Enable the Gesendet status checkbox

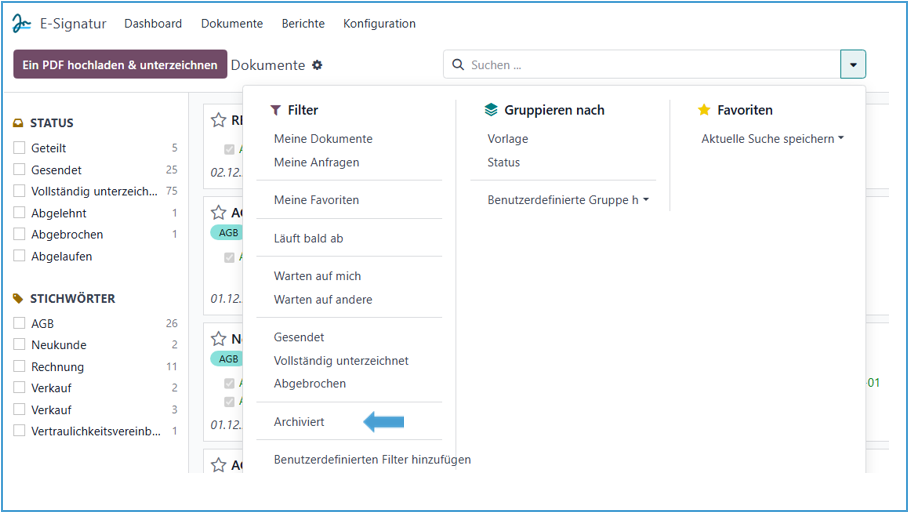(19, 170)
